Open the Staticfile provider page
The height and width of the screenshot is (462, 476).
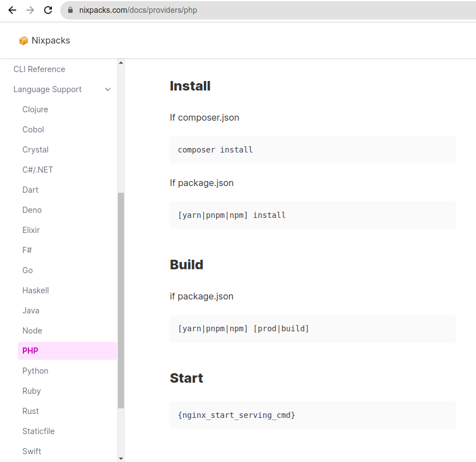tap(38, 431)
